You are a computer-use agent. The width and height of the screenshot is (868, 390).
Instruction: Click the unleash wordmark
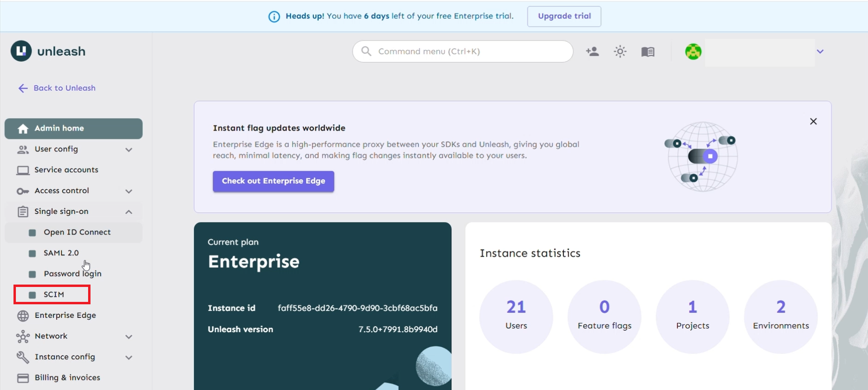coord(61,52)
